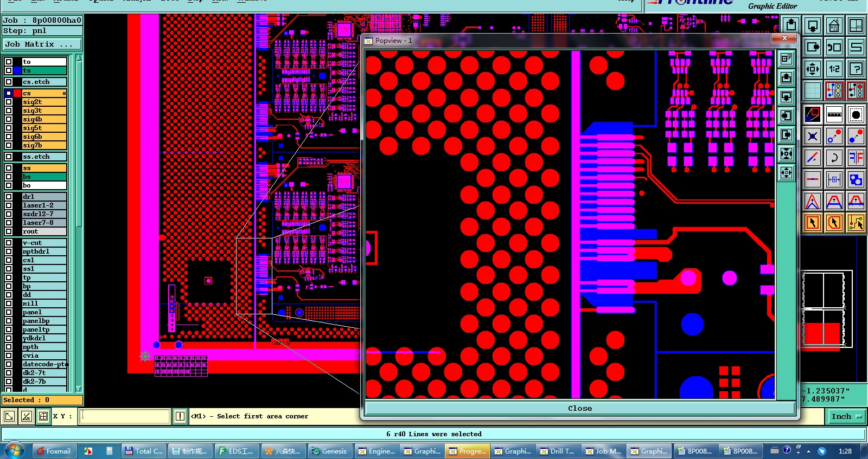Click Popview pan down icon
This screenshot has width=868, height=459.
786,96
